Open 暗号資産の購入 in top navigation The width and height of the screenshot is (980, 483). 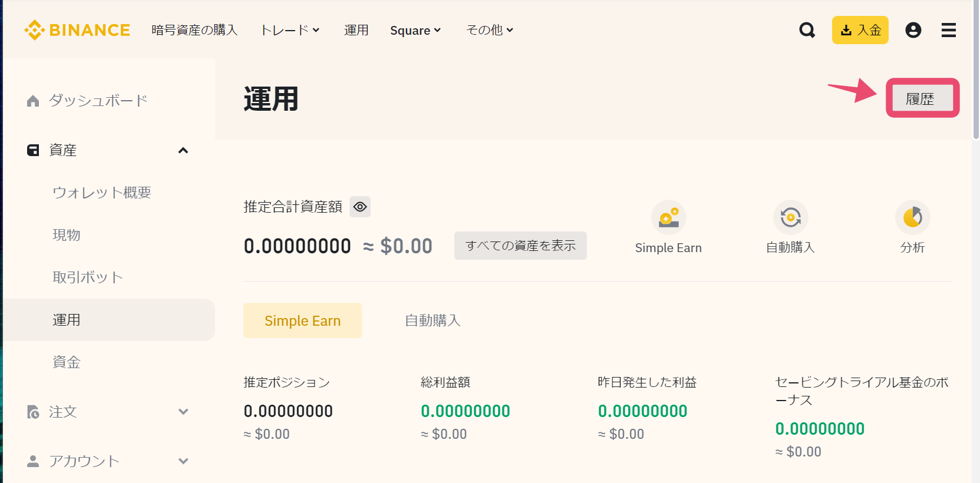[x=194, y=30]
